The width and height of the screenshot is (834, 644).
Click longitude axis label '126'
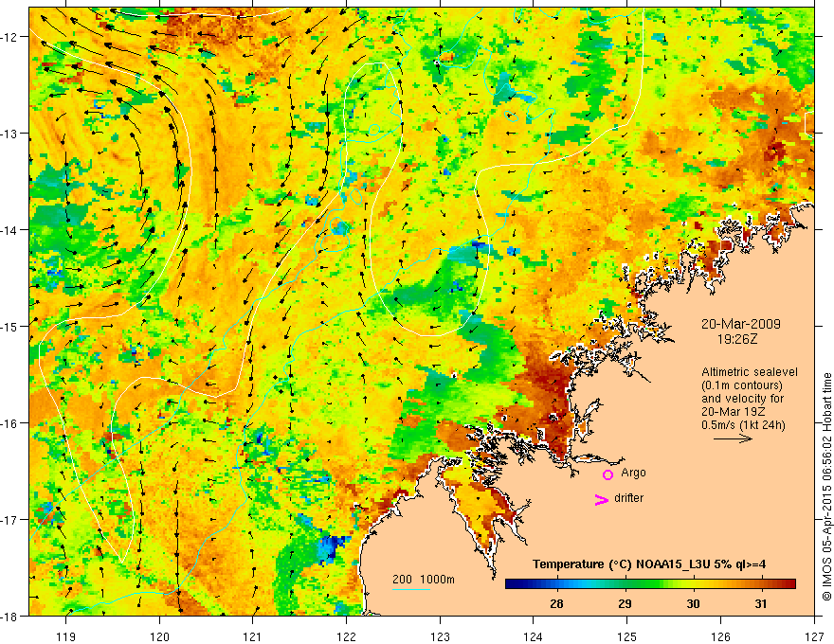click(720, 636)
